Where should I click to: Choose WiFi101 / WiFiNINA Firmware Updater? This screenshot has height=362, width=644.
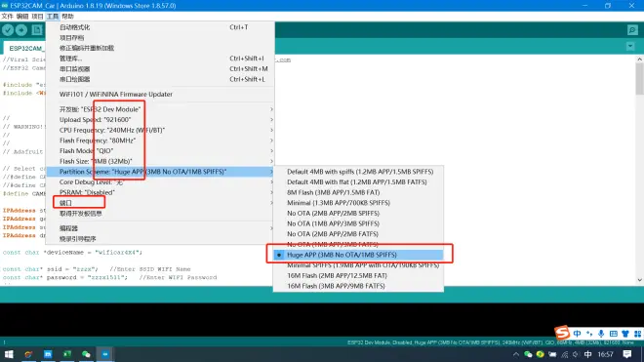[x=160, y=94]
